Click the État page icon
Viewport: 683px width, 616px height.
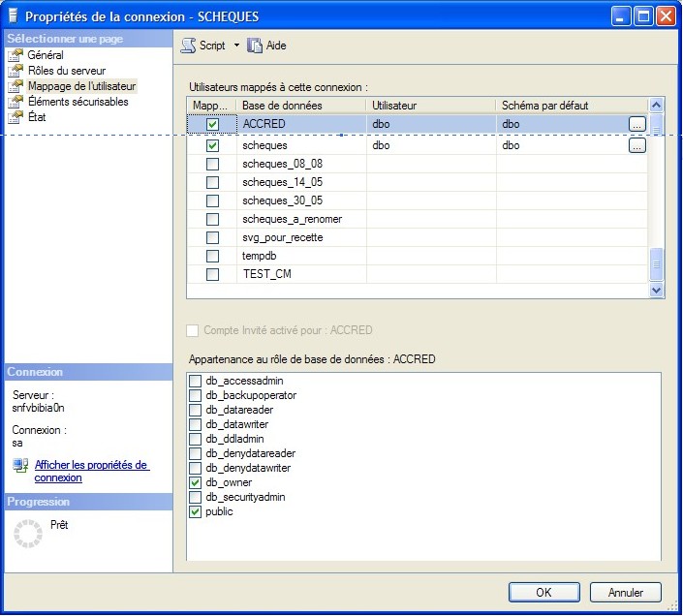coord(16,117)
